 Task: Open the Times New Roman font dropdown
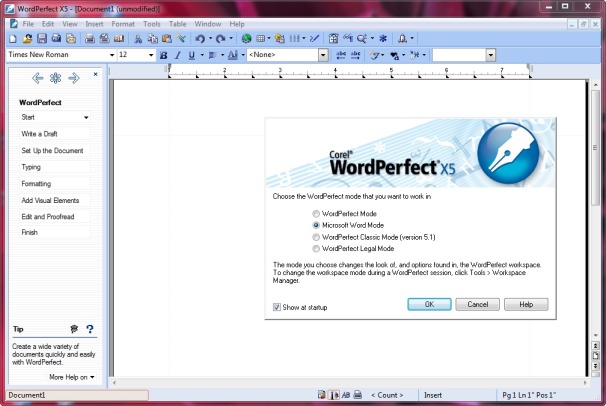(112, 55)
